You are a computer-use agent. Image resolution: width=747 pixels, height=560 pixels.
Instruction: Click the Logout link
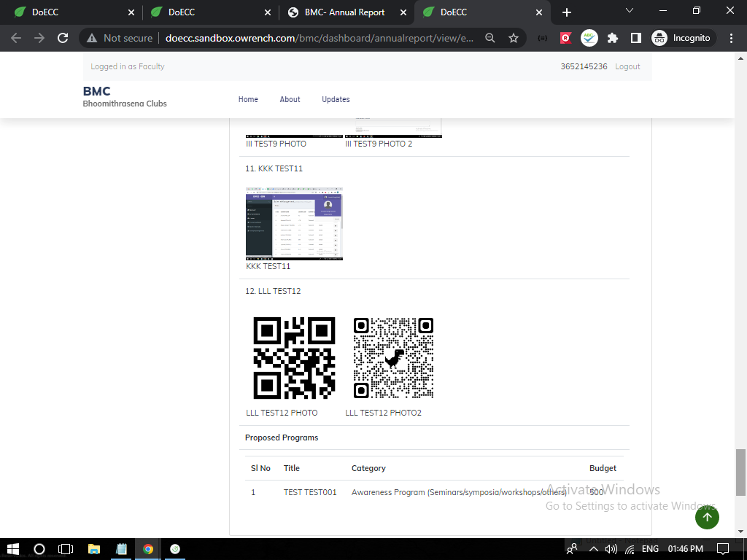click(x=627, y=66)
